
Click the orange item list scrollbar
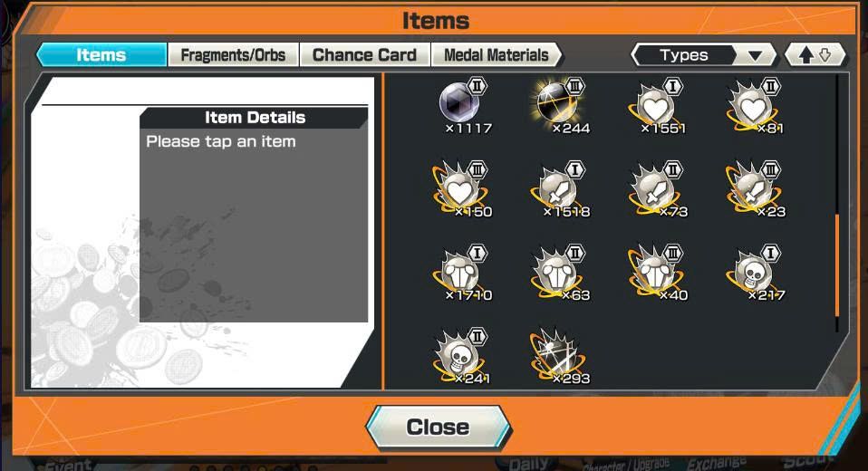[837, 265]
